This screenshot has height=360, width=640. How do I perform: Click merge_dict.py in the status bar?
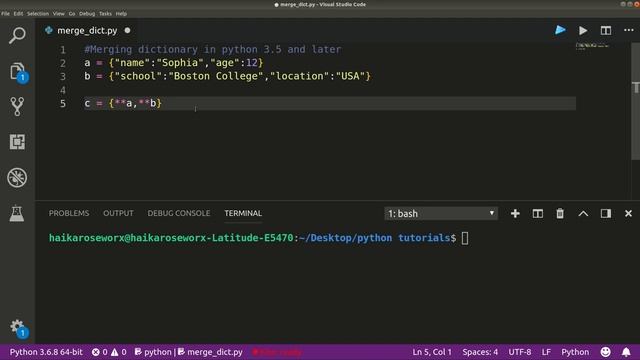coord(210,352)
